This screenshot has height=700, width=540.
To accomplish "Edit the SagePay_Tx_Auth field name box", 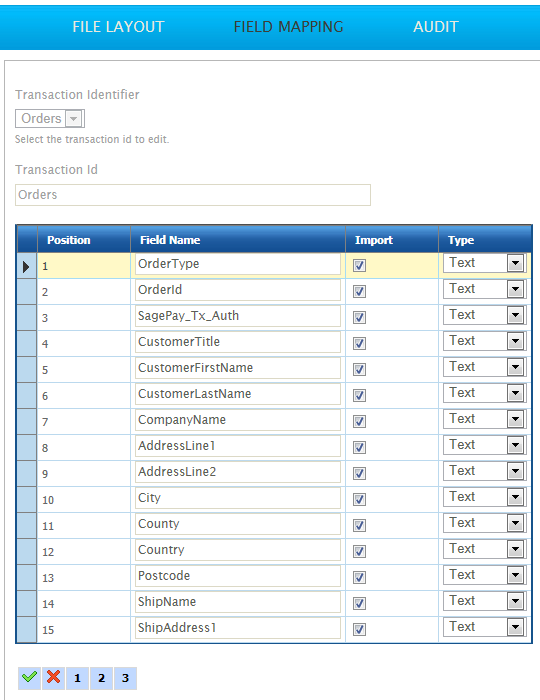I will [238, 316].
